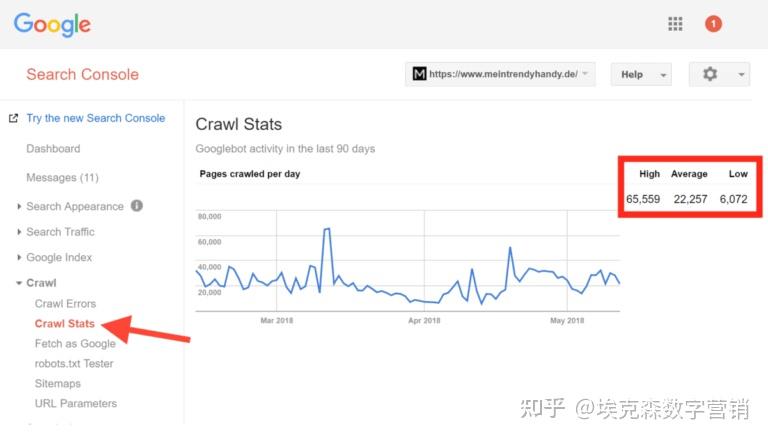Click the site favicon in property selector
The image size is (768, 440).
pyautogui.click(x=419, y=74)
